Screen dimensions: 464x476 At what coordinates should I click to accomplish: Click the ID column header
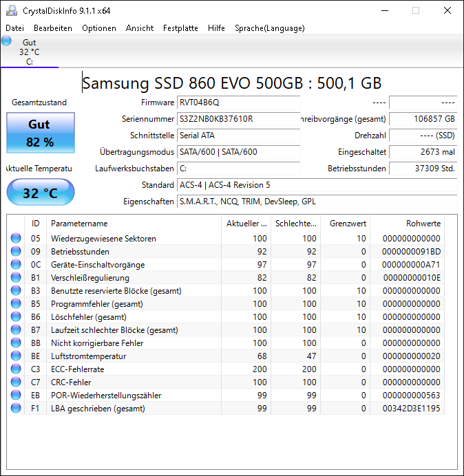coord(36,224)
